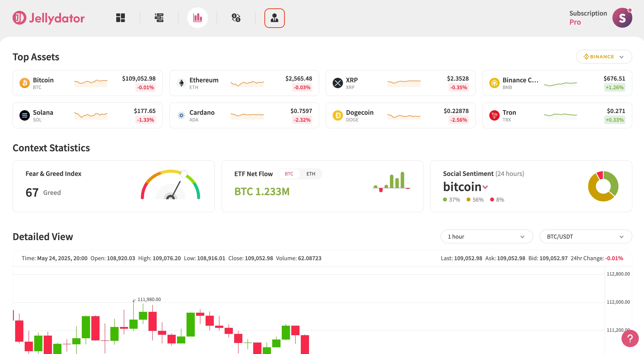Click the Bitcoin coin icon
The image size is (644, 354).
click(x=24, y=83)
